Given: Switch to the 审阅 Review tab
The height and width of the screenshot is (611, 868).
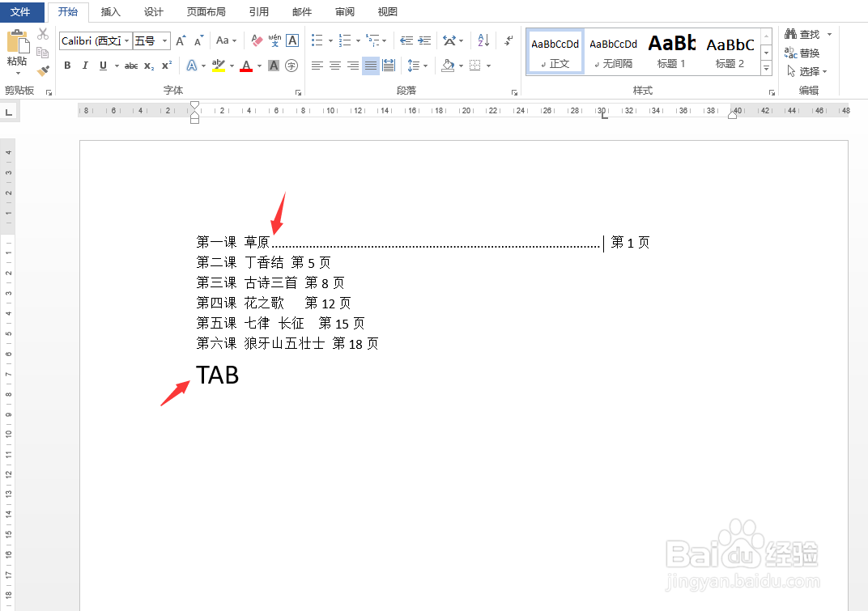Looking at the screenshot, I should click(345, 11).
